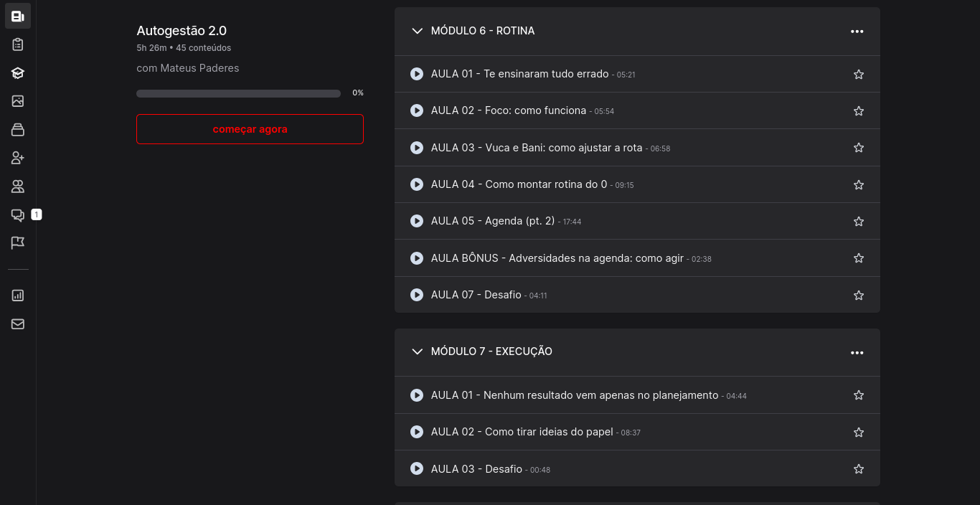Collapse MÓDULO 6 - ROTINA section
980x505 pixels.
click(x=417, y=31)
